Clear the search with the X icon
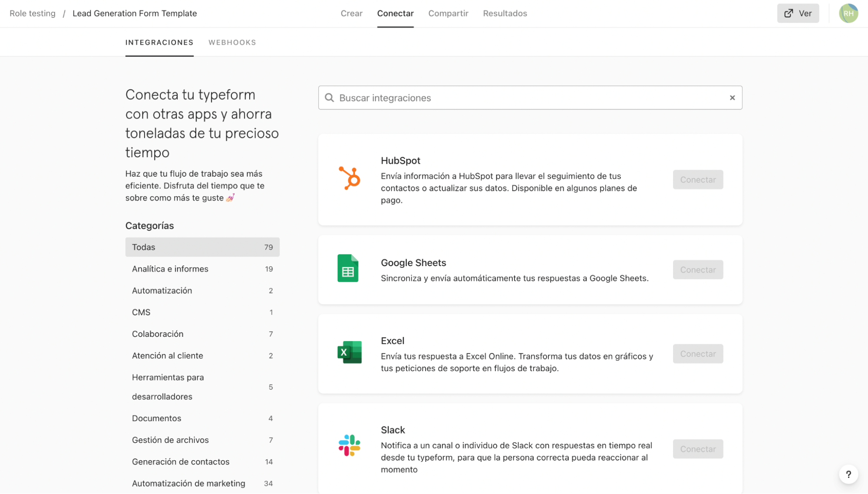The image size is (868, 494). [733, 98]
